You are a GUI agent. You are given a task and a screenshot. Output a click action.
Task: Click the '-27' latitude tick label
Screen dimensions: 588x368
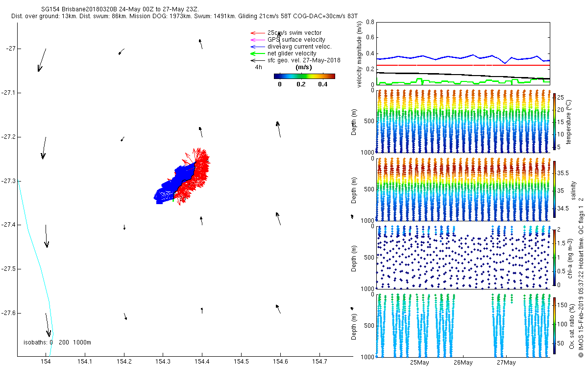click(11, 49)
